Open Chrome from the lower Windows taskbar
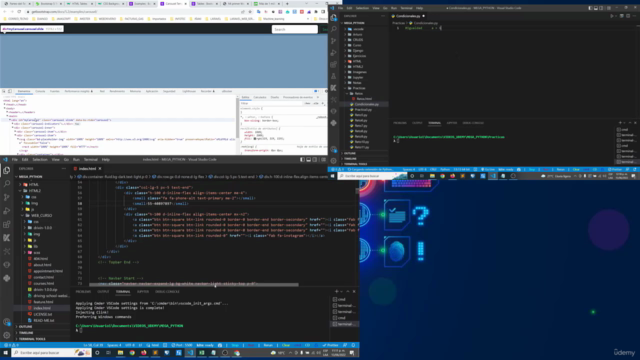 point(132,353)
